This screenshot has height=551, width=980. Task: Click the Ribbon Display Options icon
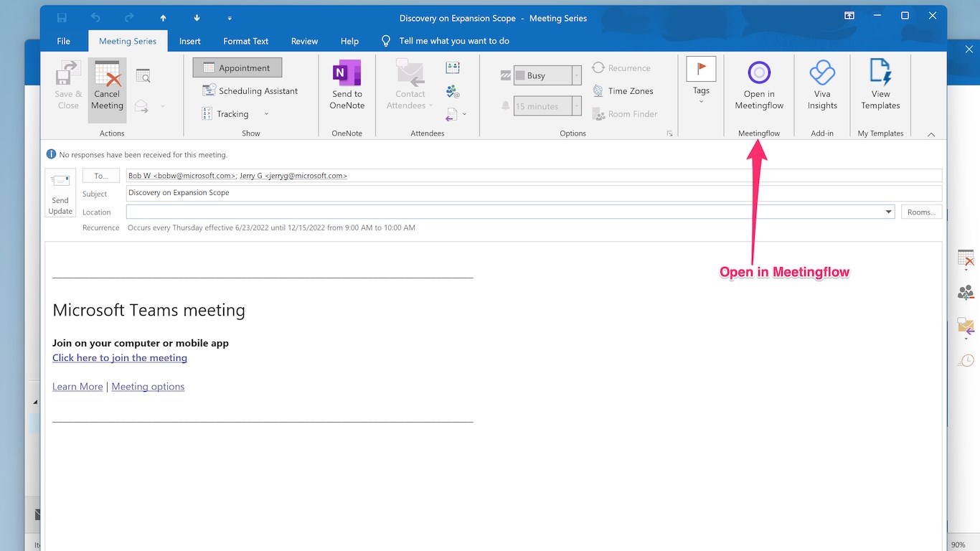pos(849,16)
